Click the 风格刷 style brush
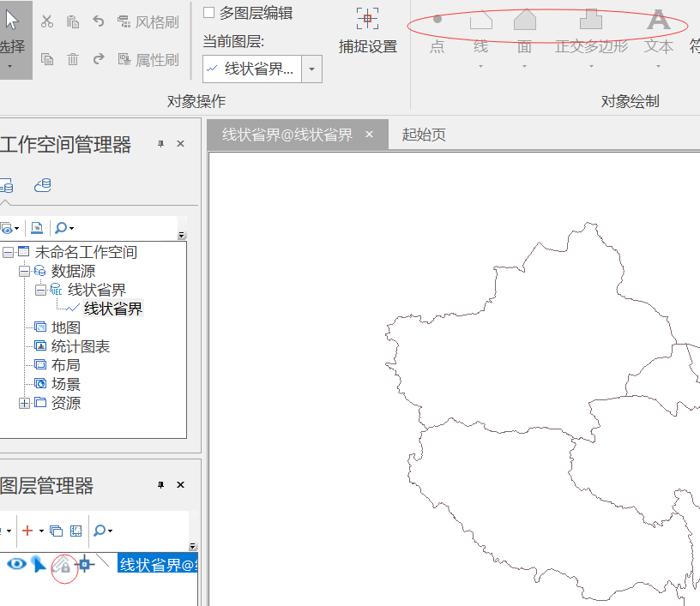This screenshot has height=606, width=700. tap(148, 21)
